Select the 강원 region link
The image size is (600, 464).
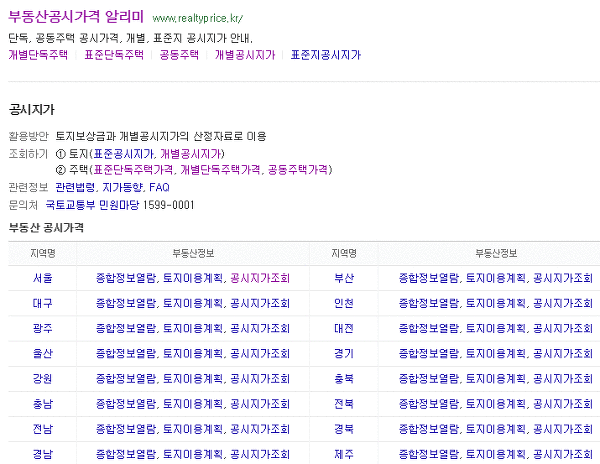(42, 379)
